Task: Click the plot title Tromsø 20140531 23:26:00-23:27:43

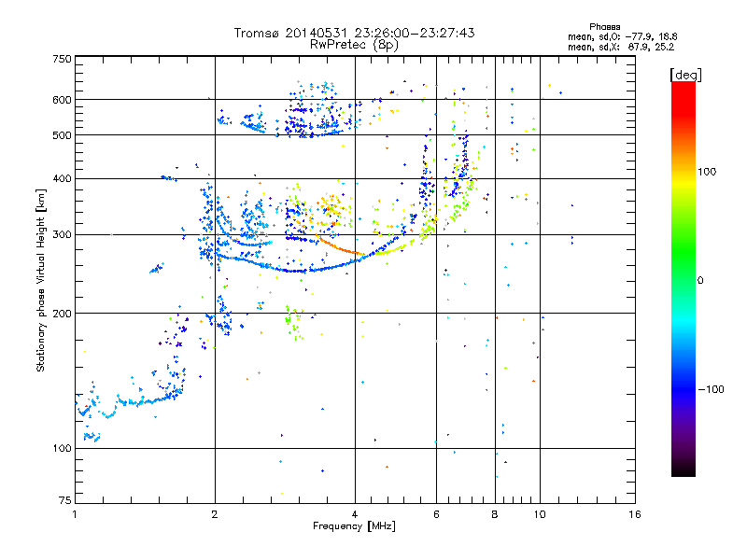Action: [x=354, y=33]
